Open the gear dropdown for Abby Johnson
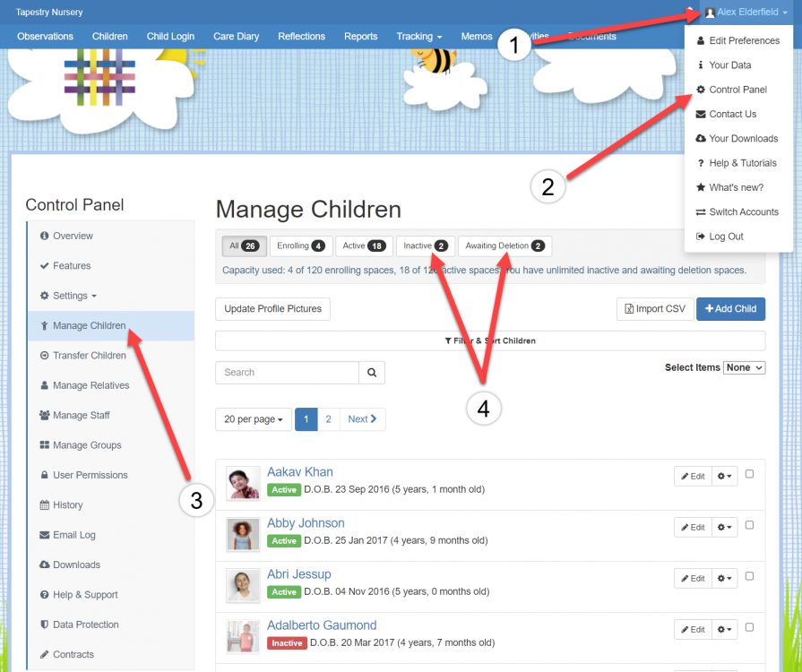Image resolution: width=802 pixels, height=672 pixels. coord(724,527)
